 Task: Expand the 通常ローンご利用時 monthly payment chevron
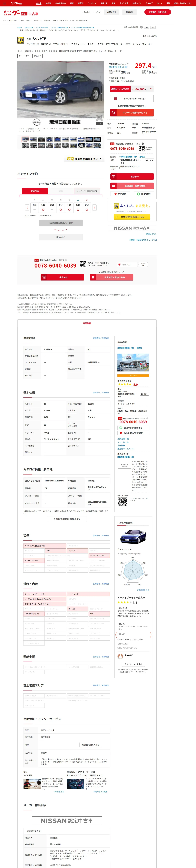click(151, 89)
